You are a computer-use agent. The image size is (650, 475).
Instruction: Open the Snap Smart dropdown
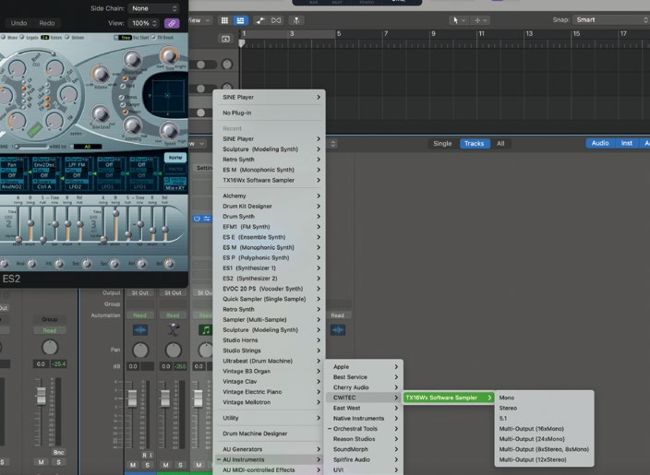(611, 20)
